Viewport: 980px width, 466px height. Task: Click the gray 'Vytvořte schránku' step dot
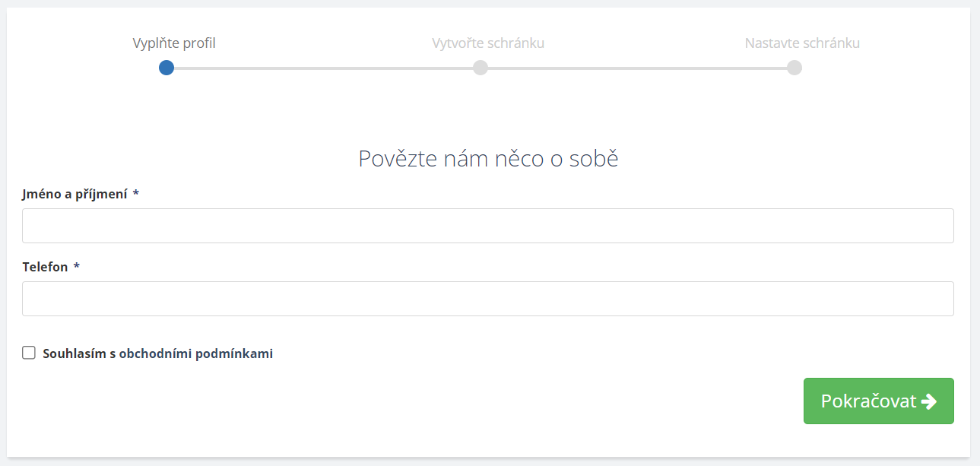coord(480,68)
